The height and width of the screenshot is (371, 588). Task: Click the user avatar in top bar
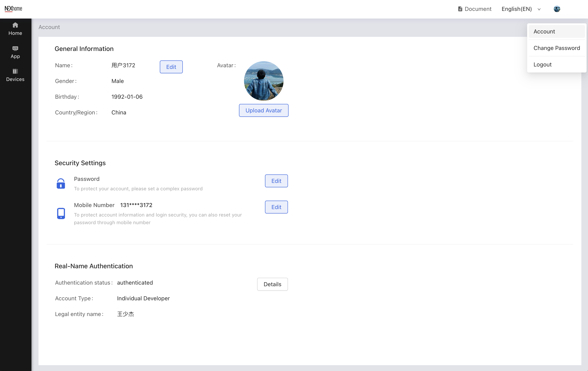557,9
